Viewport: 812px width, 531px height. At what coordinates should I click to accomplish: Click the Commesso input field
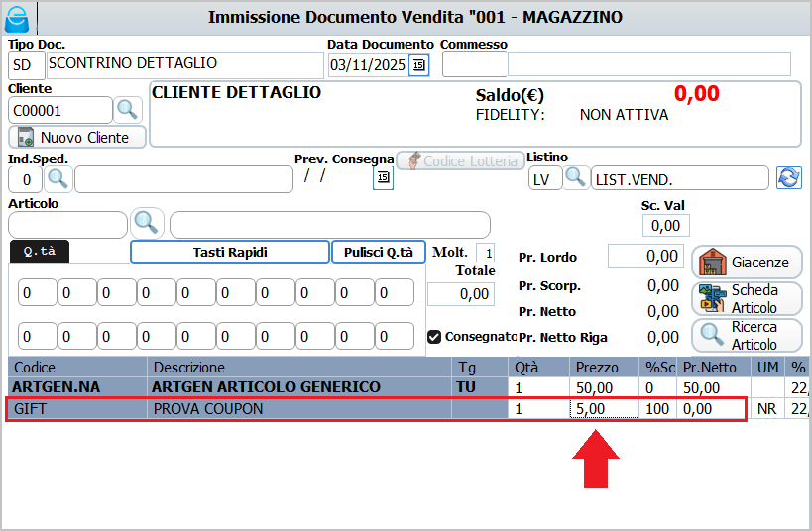pyautogui.click(x=474, y=65)
